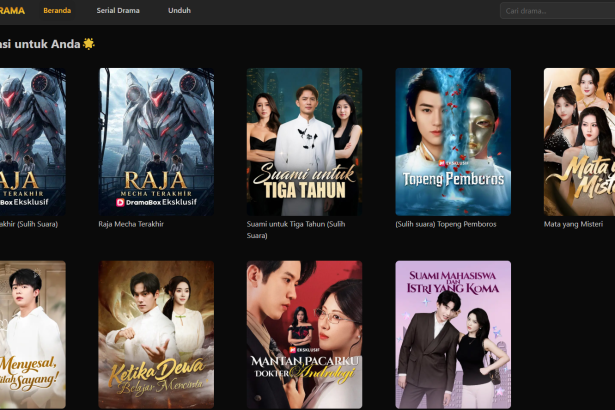
Task: Open Suami untuk Tiga Tahun poster
Action: point(304,142)
